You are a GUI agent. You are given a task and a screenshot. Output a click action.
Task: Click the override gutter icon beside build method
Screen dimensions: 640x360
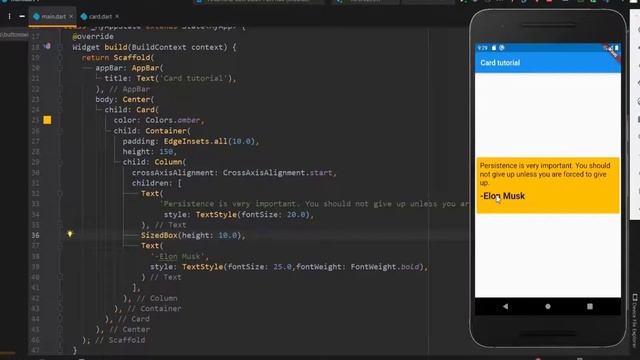point(47,46)
